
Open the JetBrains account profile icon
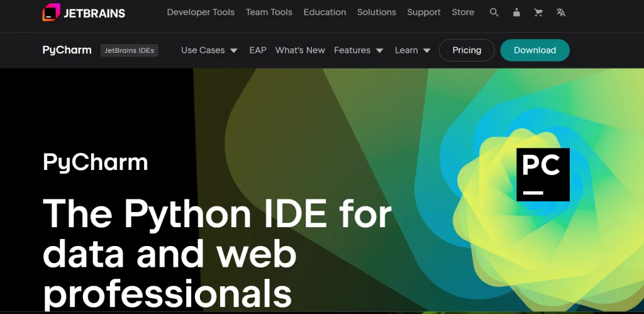(516, 13)
